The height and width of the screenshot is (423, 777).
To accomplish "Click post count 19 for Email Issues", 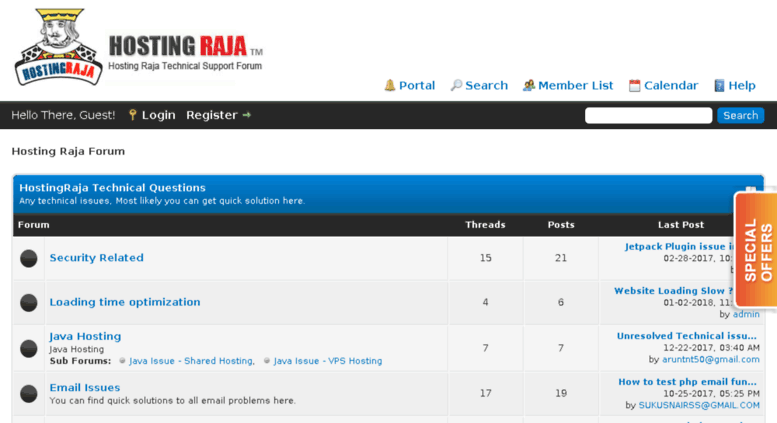I will pos(561,393).
